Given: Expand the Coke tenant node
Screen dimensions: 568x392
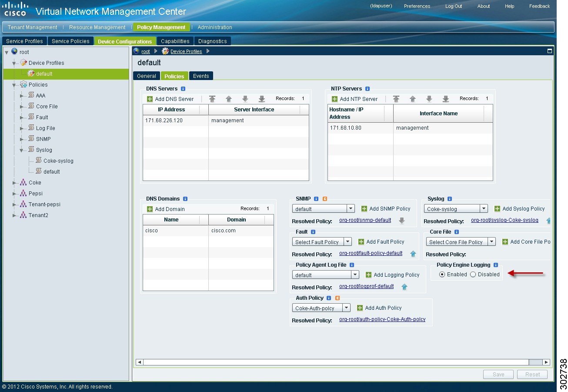Looking at the screenshot, I should [14, 183].
